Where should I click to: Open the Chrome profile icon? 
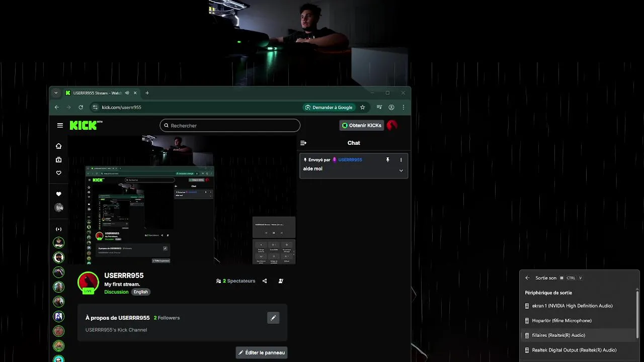pyautogui.click(x=391, y=107)
